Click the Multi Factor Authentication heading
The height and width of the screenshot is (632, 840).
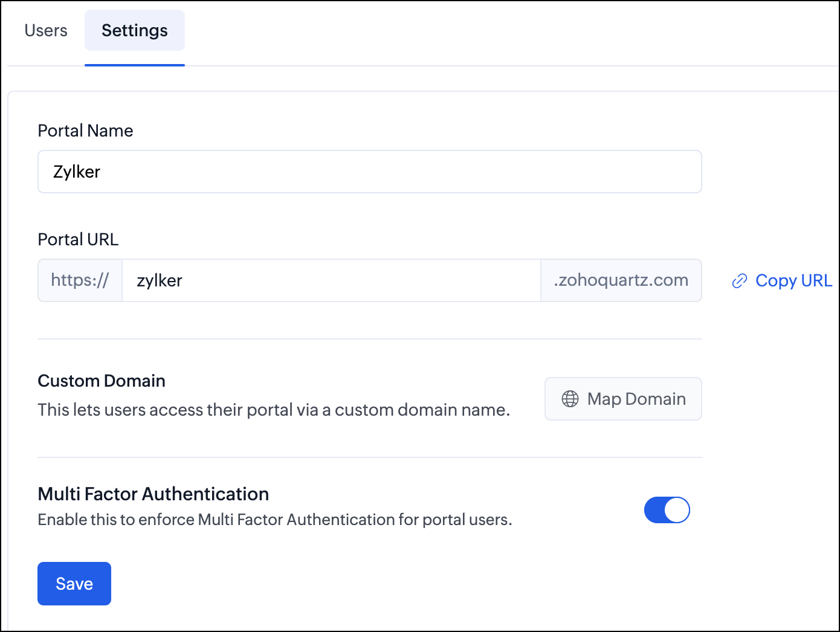tap(153, 494)
